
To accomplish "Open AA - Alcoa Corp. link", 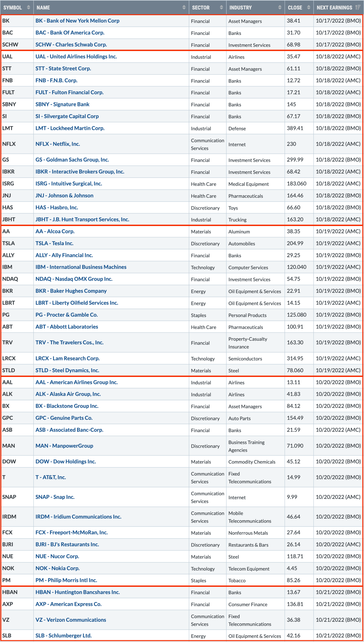I will [55, 231].
